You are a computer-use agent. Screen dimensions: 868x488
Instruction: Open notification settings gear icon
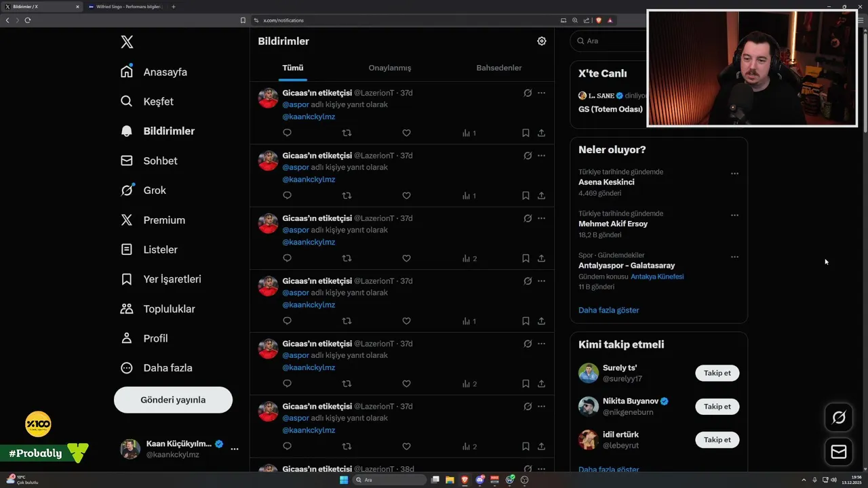pyautogui.click(x=542, y=41)
